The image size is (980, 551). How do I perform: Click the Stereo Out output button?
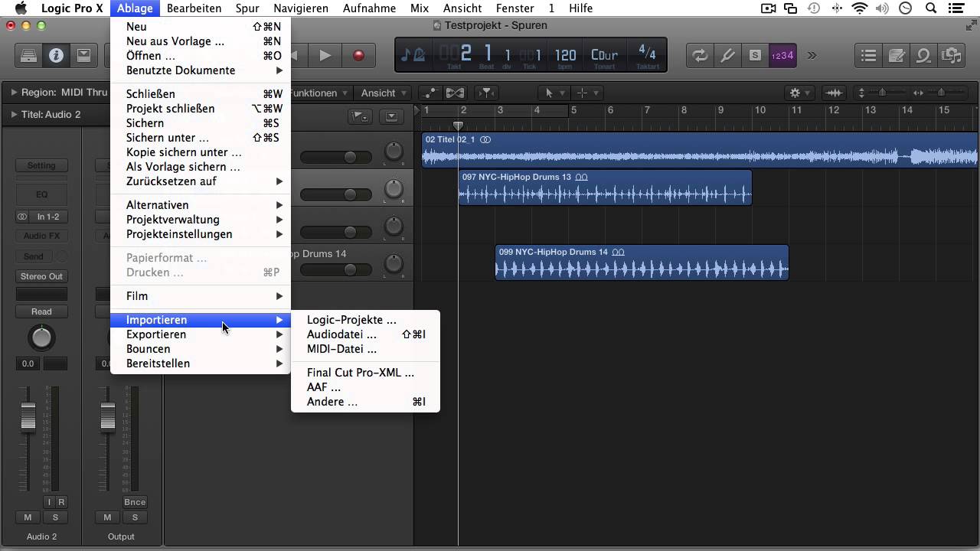click(41, 276)
